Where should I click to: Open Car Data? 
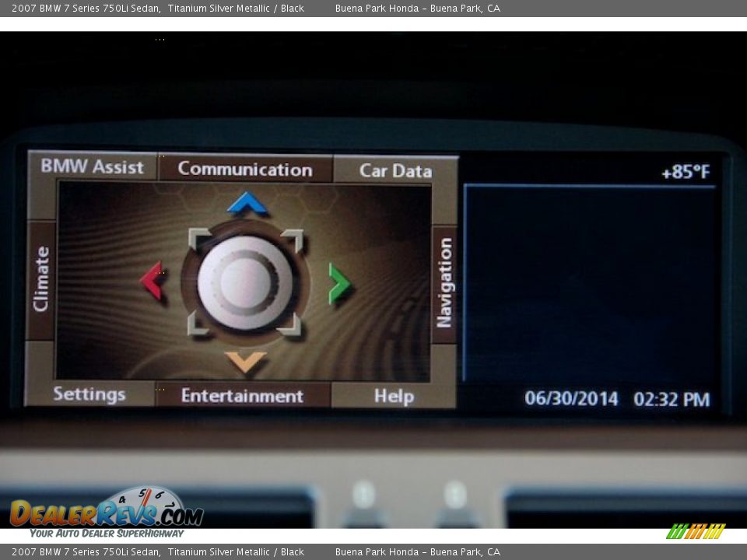pyautogui.click(x=395, y=171)
